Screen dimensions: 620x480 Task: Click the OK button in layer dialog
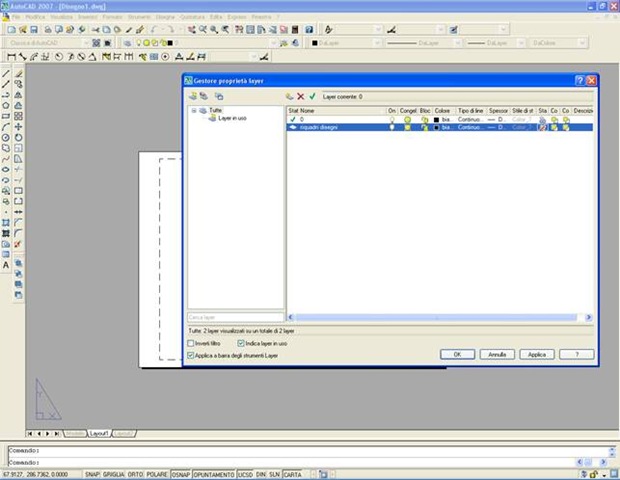pos(457,354)
